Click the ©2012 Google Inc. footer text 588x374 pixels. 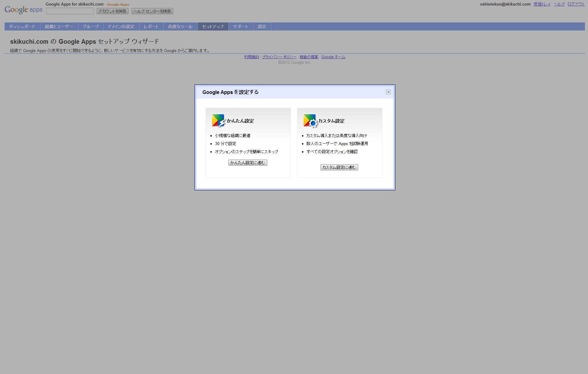(x=295, y=63)
